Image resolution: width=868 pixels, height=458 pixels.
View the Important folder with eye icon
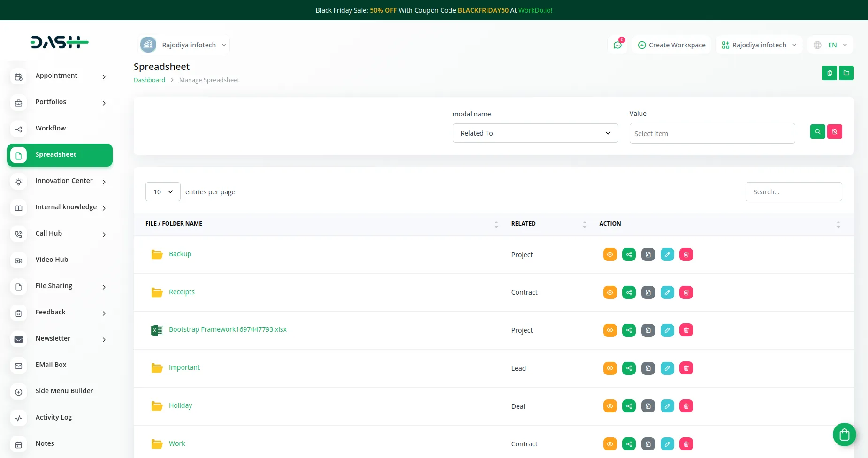610,368
